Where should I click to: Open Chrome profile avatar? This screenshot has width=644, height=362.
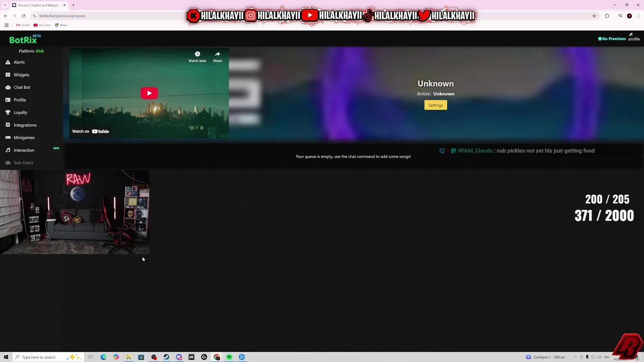point(629,16)
